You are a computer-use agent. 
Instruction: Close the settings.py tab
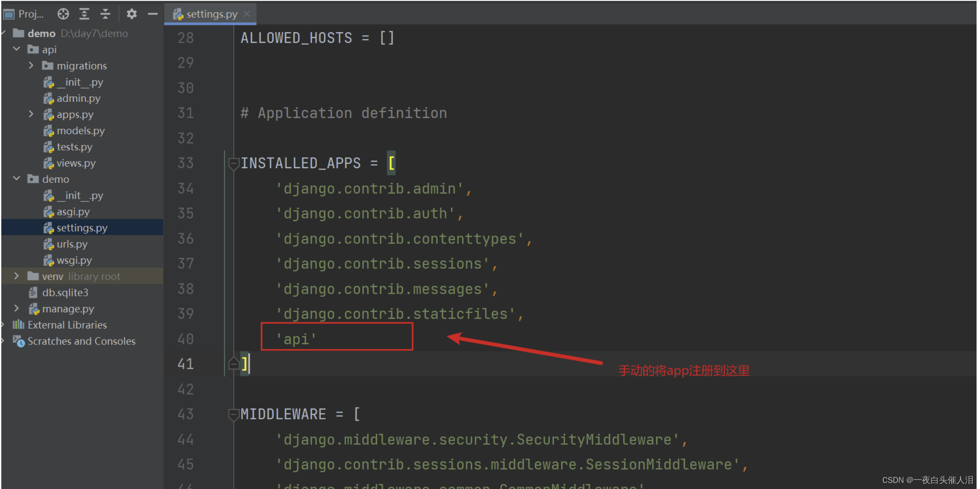point(247,14)
